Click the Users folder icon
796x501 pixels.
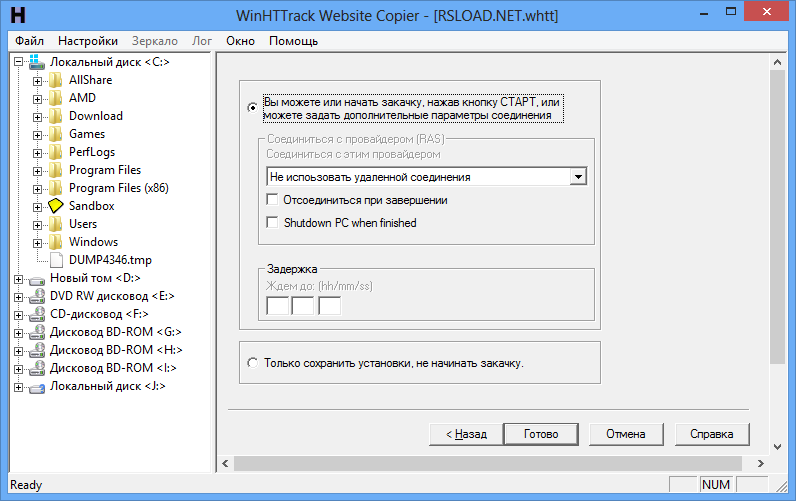(56, 224)
